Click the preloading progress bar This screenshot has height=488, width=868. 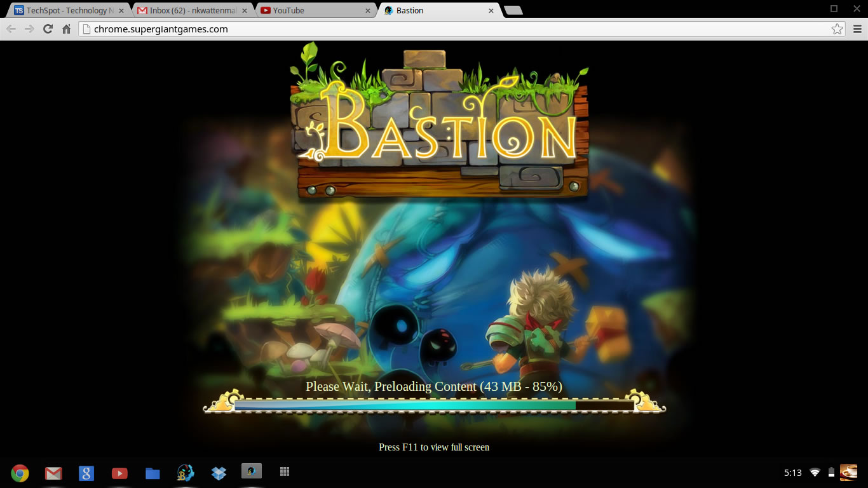pos(435,405)
